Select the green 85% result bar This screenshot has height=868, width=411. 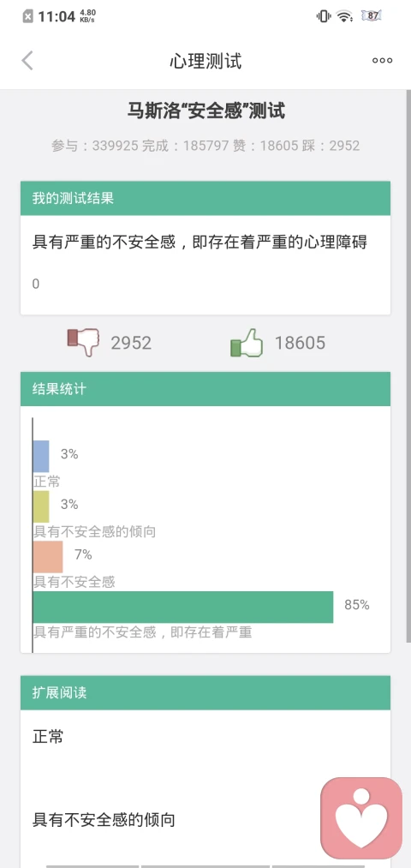point(183,607)
